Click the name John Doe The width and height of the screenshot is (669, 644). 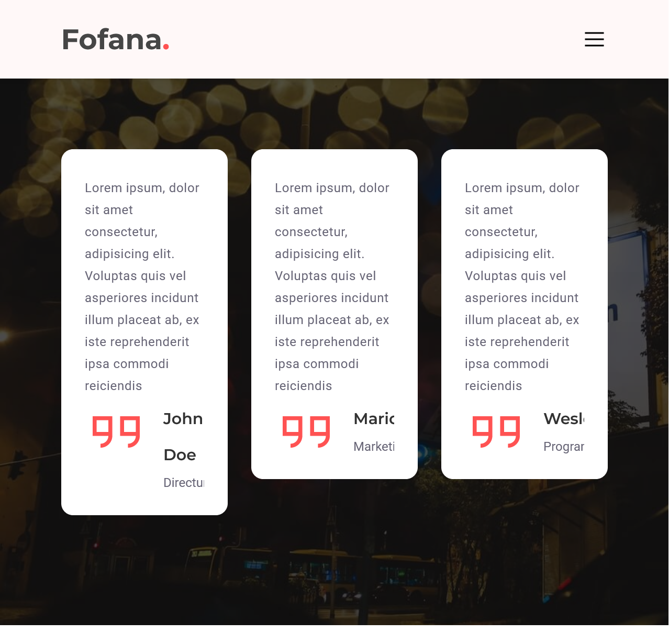pyautogui.click(x=182, y=436)
